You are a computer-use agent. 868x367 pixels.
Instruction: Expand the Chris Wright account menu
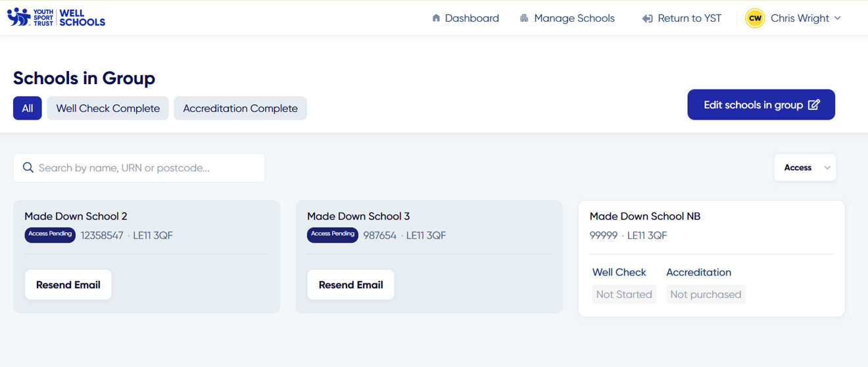point(837,18)
